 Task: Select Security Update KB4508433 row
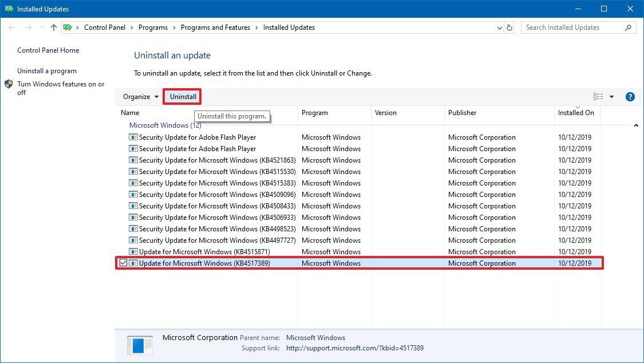click(x=360, y=206)
